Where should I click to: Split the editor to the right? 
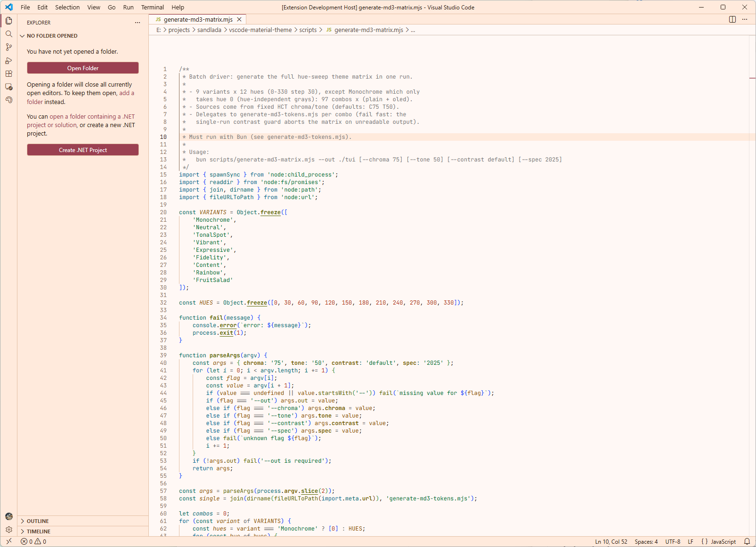tap(732, 19)
